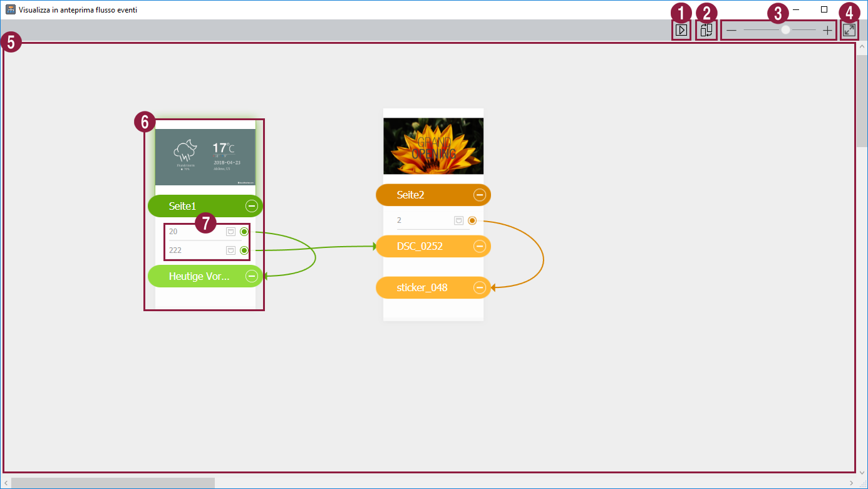Select the green connector dot on row 20
This screenshot has height=489, width=868.
[x=244, y=232]
